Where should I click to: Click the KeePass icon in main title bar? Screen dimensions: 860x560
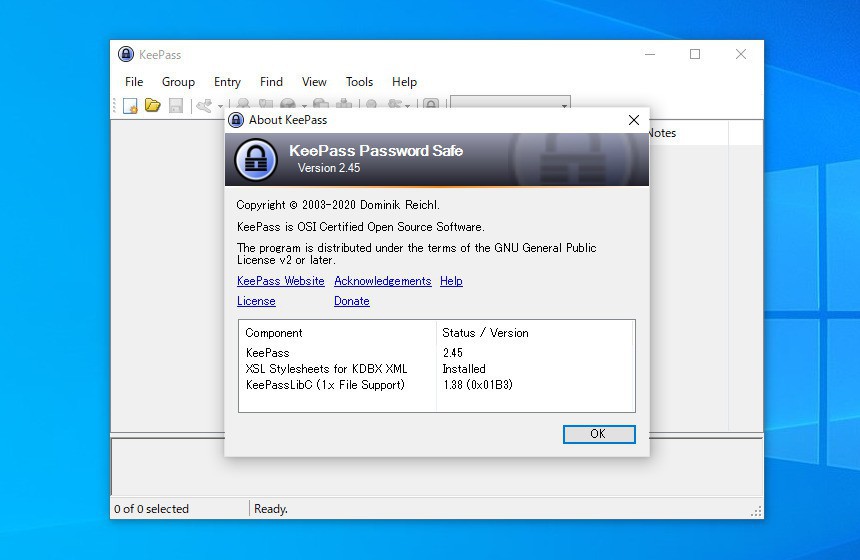pos(126,55)
